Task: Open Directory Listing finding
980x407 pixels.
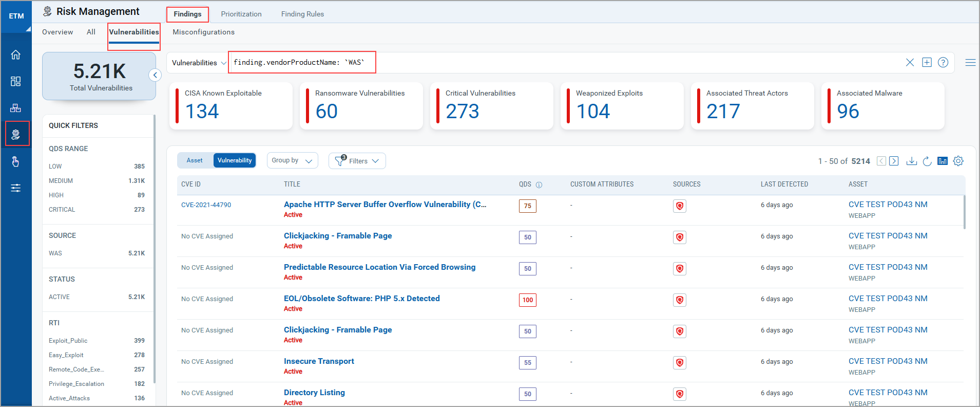Action: click(314, 392)
